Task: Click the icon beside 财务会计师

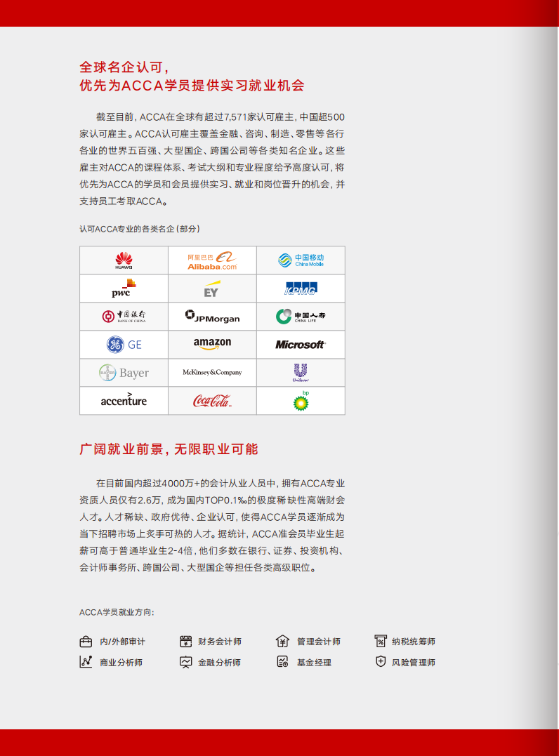Action: coord(185,642)
